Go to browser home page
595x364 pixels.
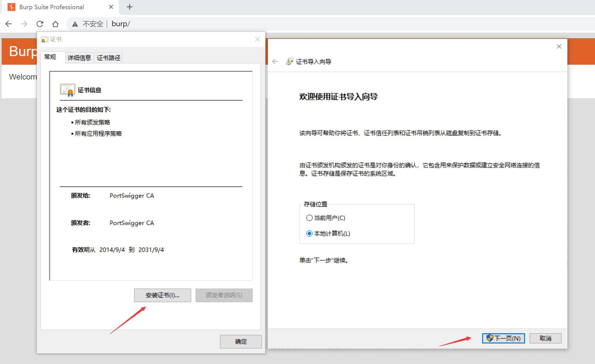(56, 24)
